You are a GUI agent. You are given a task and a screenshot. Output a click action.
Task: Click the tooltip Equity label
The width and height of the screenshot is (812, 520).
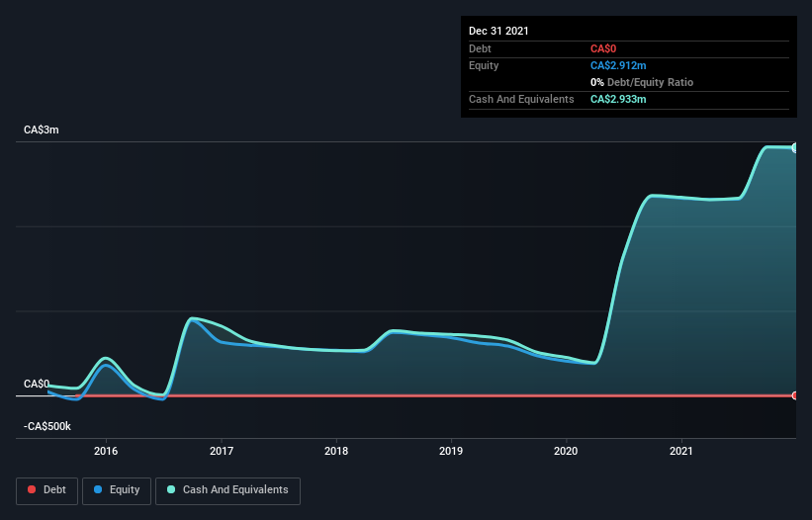(x=484, y=65)
